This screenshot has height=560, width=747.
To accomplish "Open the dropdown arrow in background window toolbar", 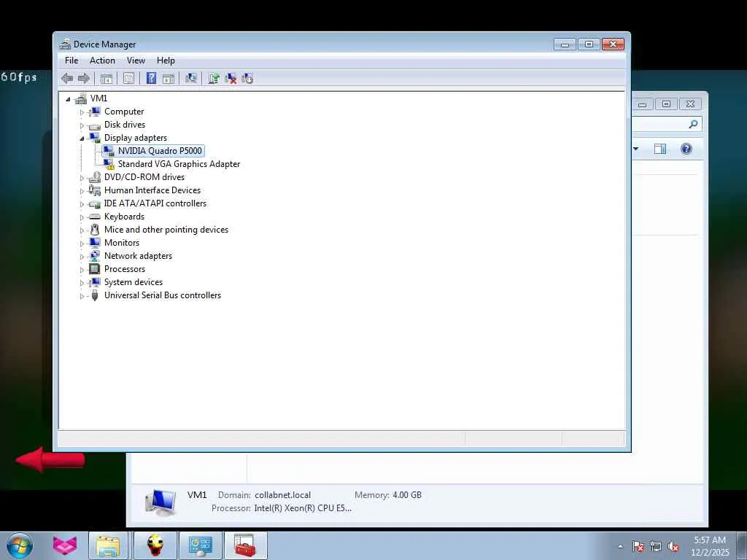I will 636,149.
